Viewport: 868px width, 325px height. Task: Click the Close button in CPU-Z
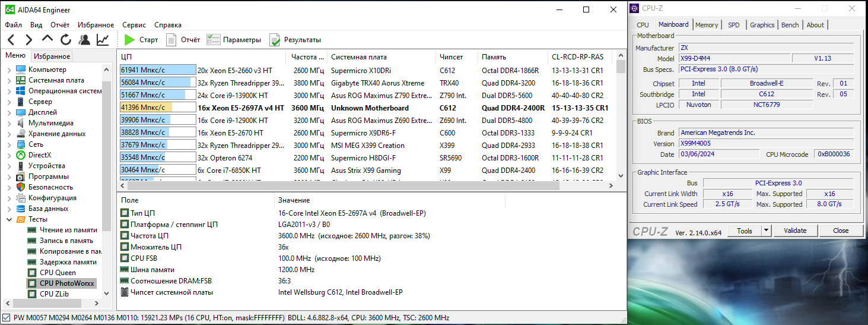click(840, 231)
